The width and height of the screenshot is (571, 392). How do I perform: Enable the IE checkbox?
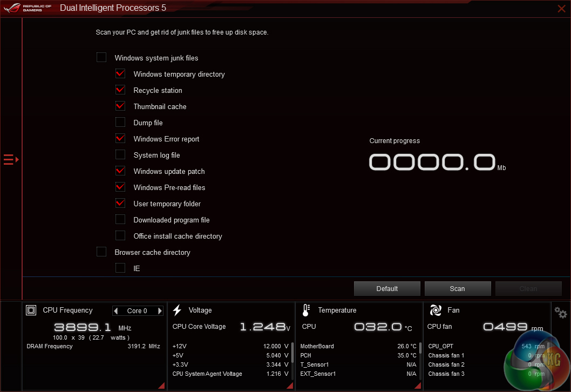click(120, 268)
